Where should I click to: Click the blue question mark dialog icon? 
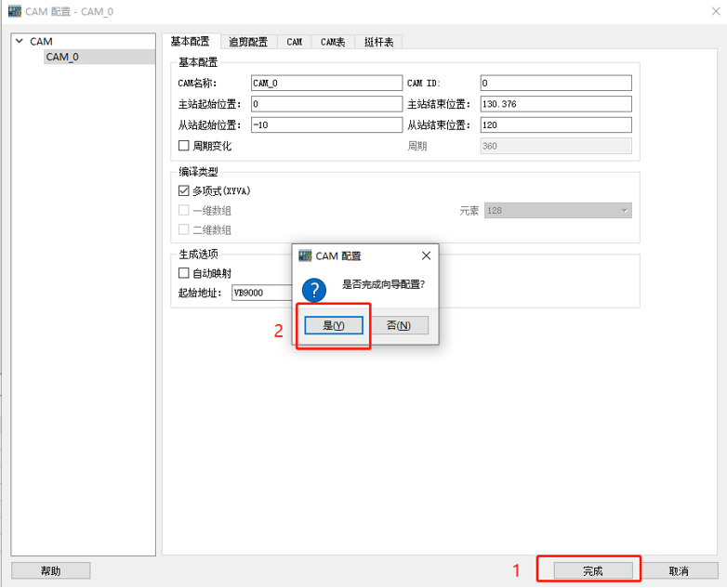tap(314, 290)
